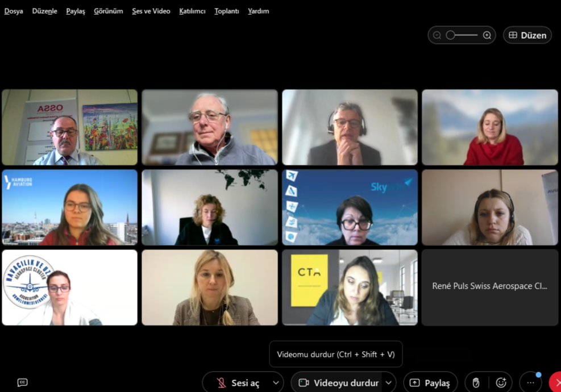561x392 pixels.
Task: Open the Yardım menu
Action: coord(258,11)
